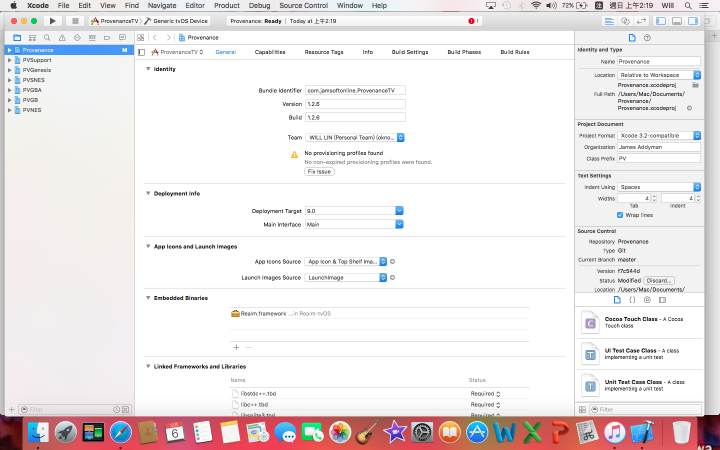This screenshot has width=720, height=450.
Task: Go back in editor history
Action: [155, 38]
